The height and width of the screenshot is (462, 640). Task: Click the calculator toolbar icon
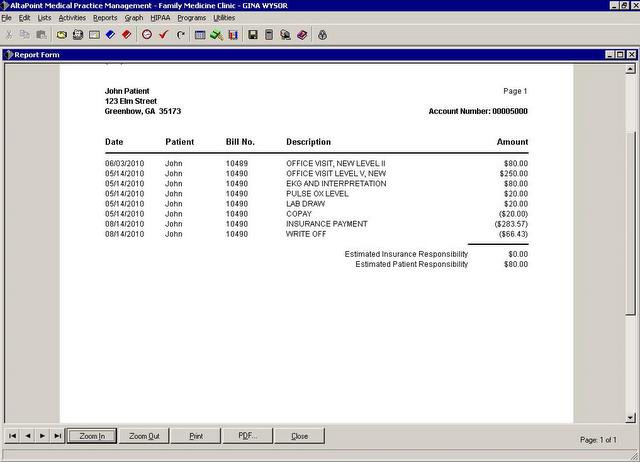pos(269,34)
